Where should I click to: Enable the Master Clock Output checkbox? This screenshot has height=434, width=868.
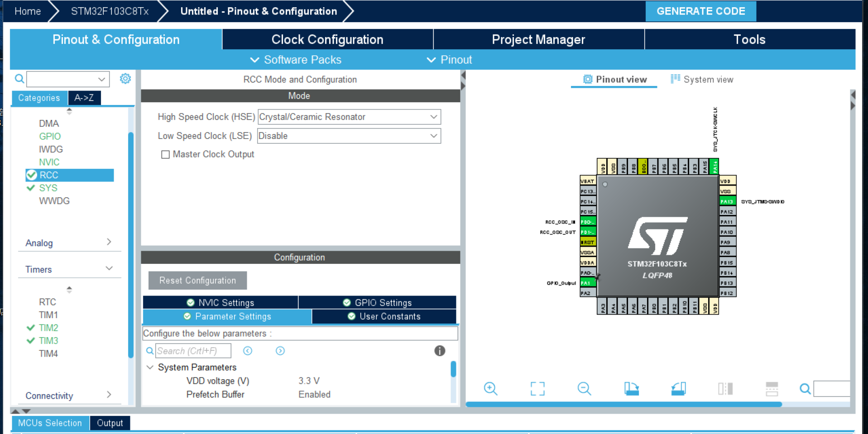tap(165, 154)
